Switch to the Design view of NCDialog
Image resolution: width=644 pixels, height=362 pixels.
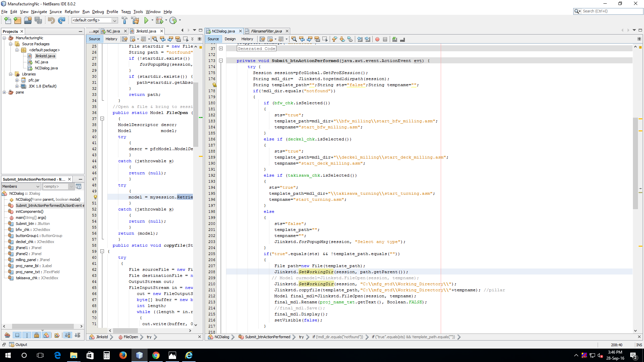coord(230,39)
